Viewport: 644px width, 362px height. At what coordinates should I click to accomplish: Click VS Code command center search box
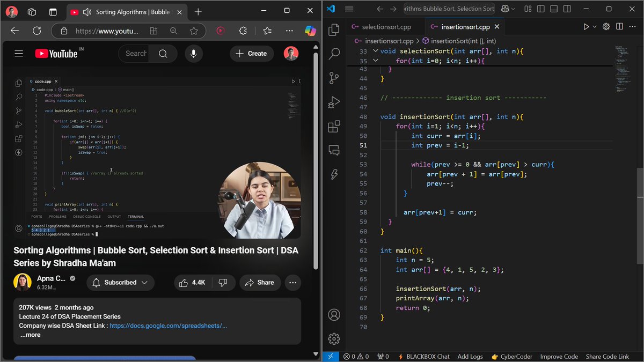click(x=449, y=9)
